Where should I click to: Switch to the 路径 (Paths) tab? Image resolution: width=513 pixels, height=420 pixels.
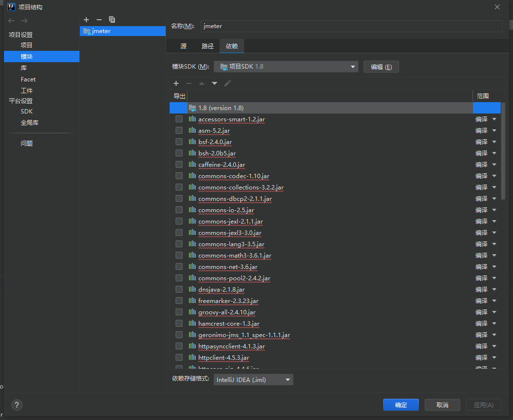pyautogui.click(x=208, y=46)
